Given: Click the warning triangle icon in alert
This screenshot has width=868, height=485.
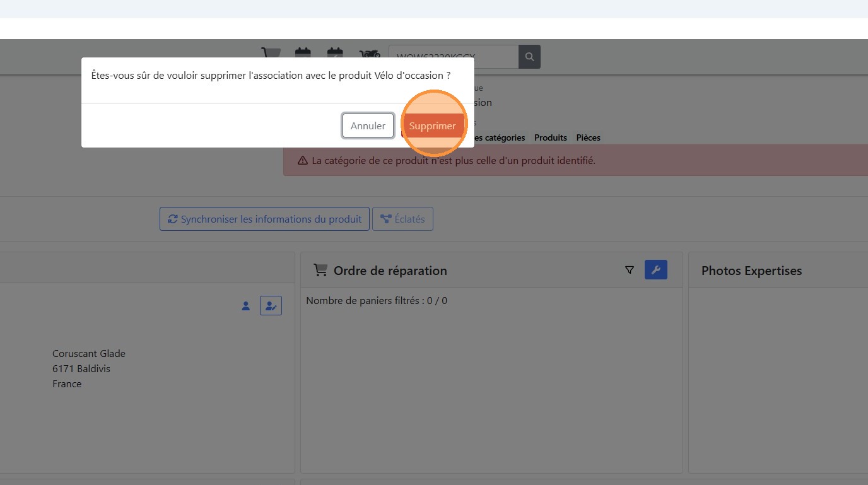Looking at the screenshot, I should pyautogui.click(x=303, y=161).
